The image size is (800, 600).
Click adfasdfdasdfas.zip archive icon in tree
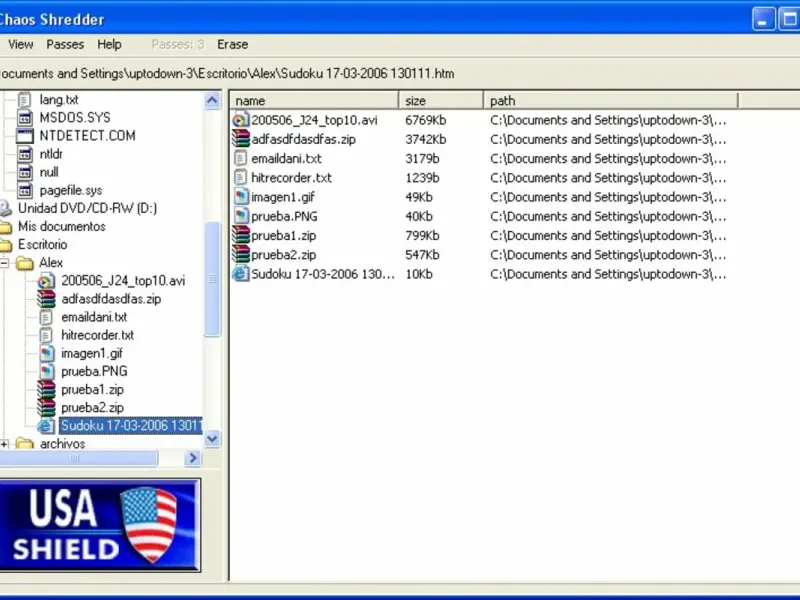[x=46, y=299]
